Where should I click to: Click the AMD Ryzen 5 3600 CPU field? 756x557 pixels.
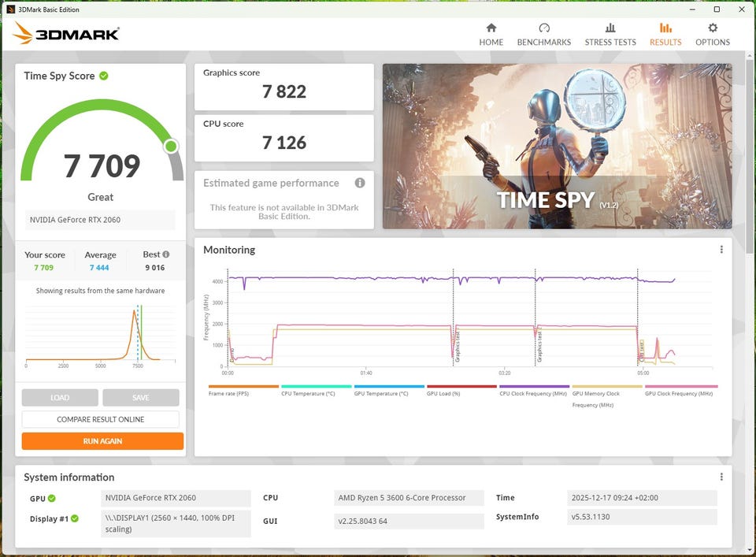point(409,498)
